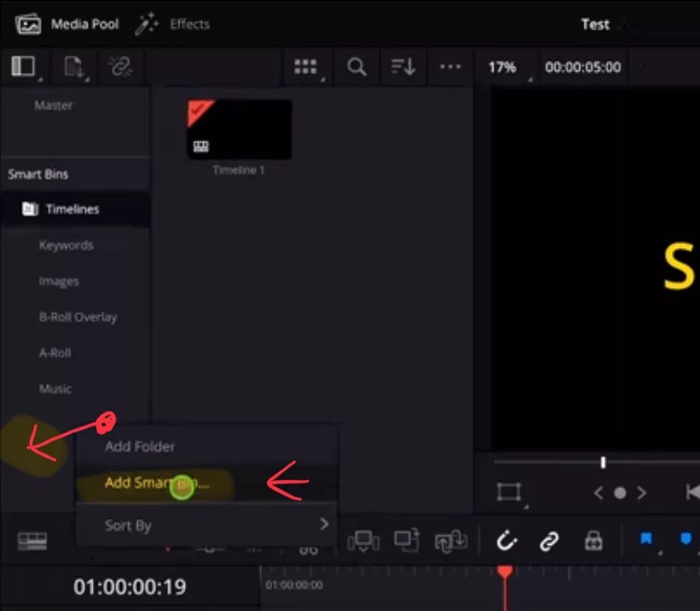Select the Timeline 1 thumbnail
Viewport: 700px width, 611px height.
(240, 130)
